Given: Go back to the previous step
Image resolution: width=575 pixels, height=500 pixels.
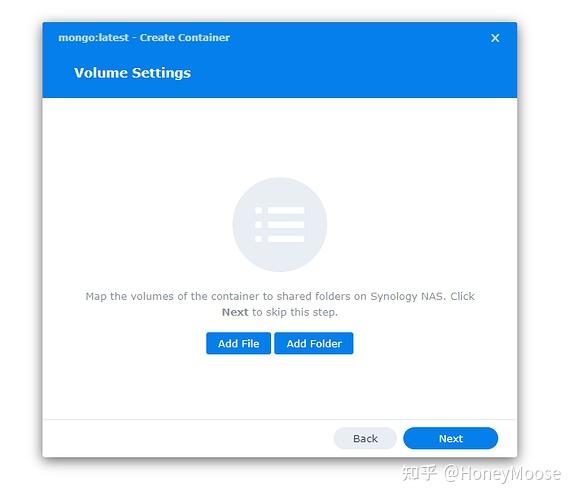Looking at the screenshot, I should tap(365, 438).
